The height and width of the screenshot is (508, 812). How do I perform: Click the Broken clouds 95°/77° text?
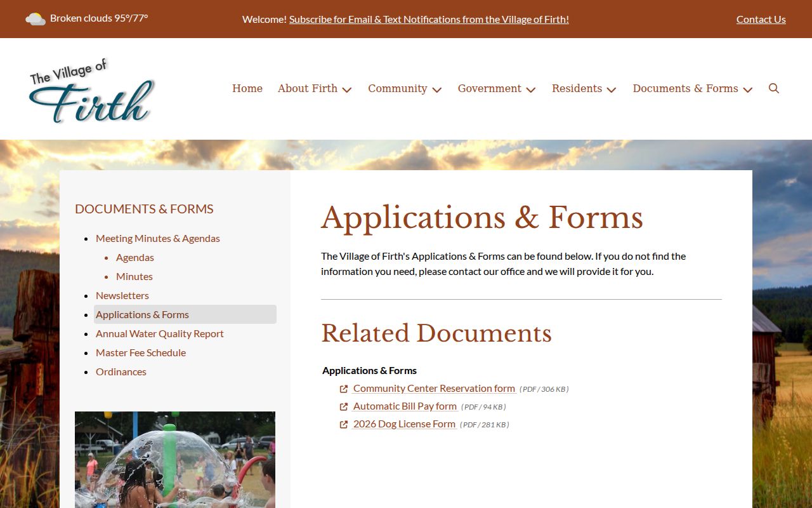[99, 18]
